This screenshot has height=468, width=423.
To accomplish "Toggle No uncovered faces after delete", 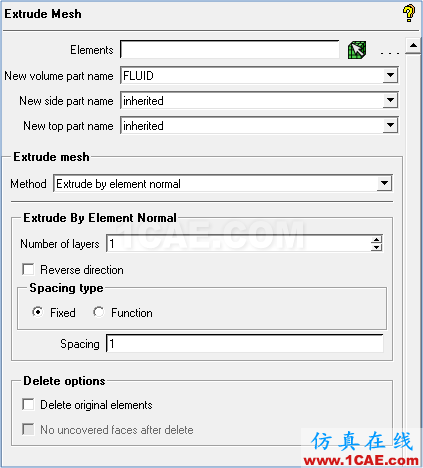I will click(x=28, y=429).
